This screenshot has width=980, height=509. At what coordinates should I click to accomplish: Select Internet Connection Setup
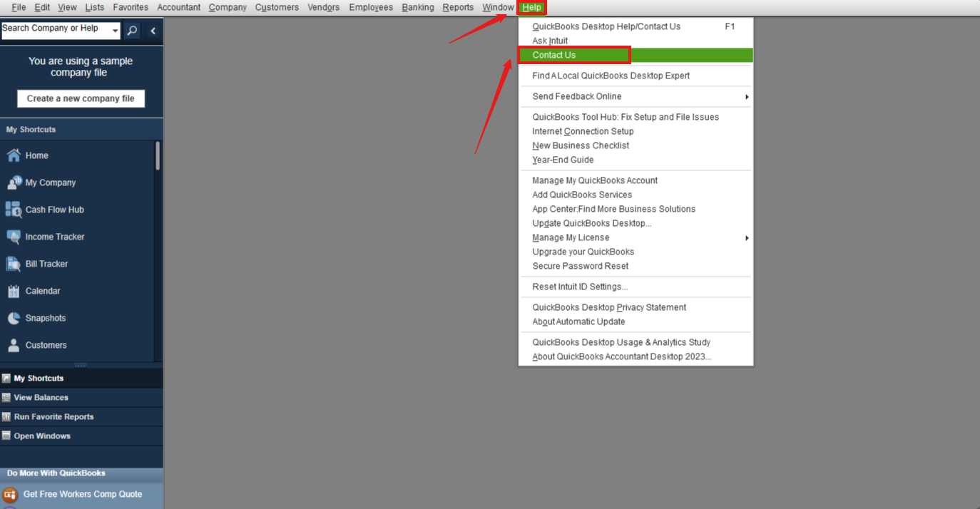click(636, 131)
